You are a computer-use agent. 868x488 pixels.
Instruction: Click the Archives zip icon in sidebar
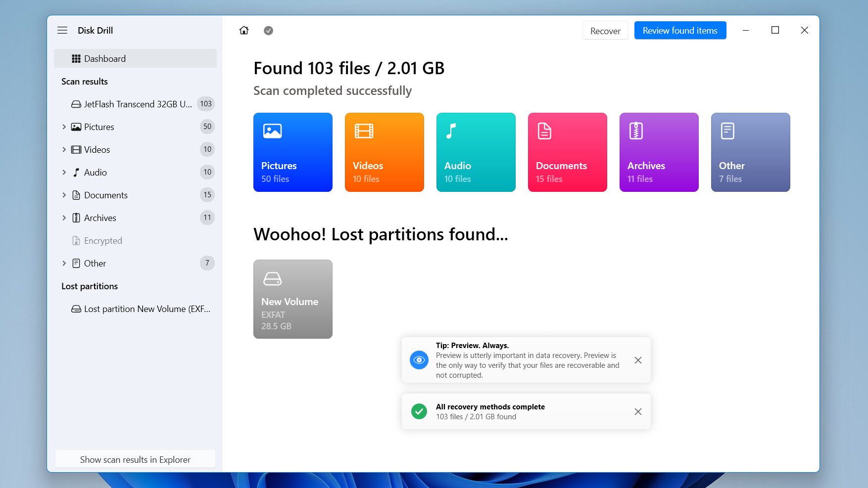coord(76,218)
